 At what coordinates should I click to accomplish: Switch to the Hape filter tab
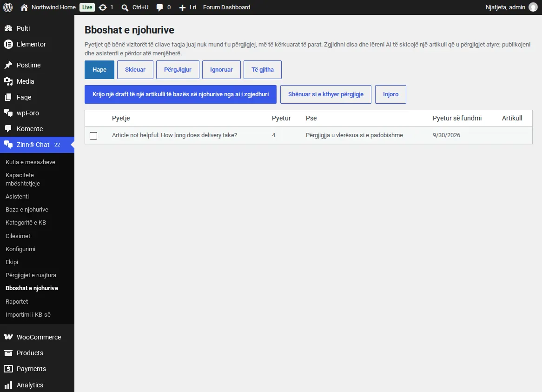[x=99, y=69]
